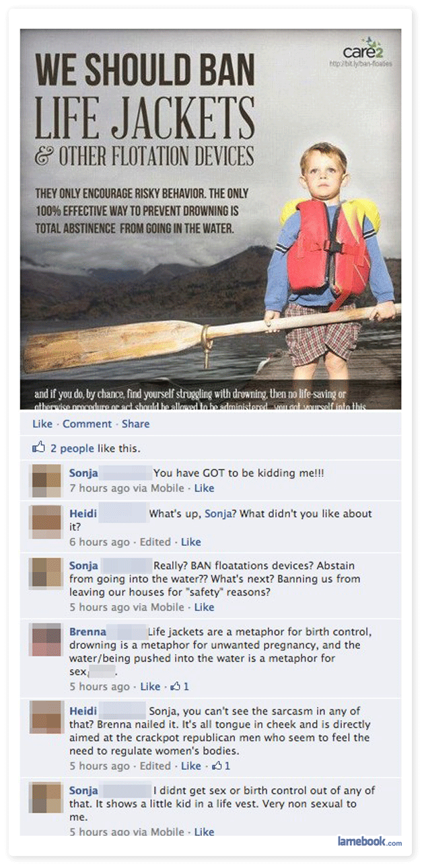Click the thumbs-up icon beside '2 people like this'
The image size is (424, 868).
(x=38, y=448)
